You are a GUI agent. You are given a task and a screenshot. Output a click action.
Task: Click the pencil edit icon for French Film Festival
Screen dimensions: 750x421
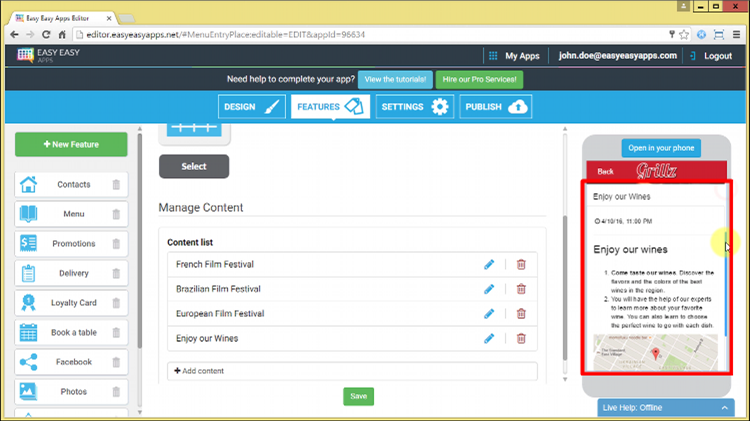click(x=489, y=264)
